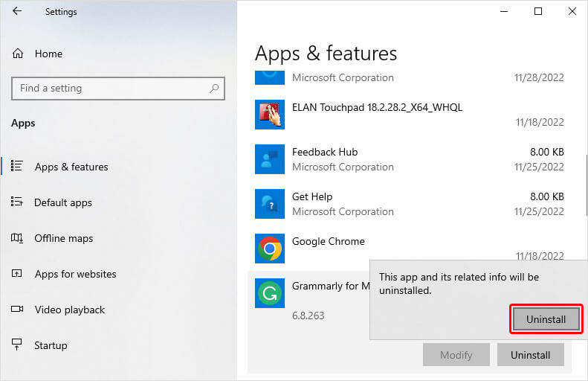Select the Get Help entry name
The width and height of the screenshot is (588, 381).
312,196
